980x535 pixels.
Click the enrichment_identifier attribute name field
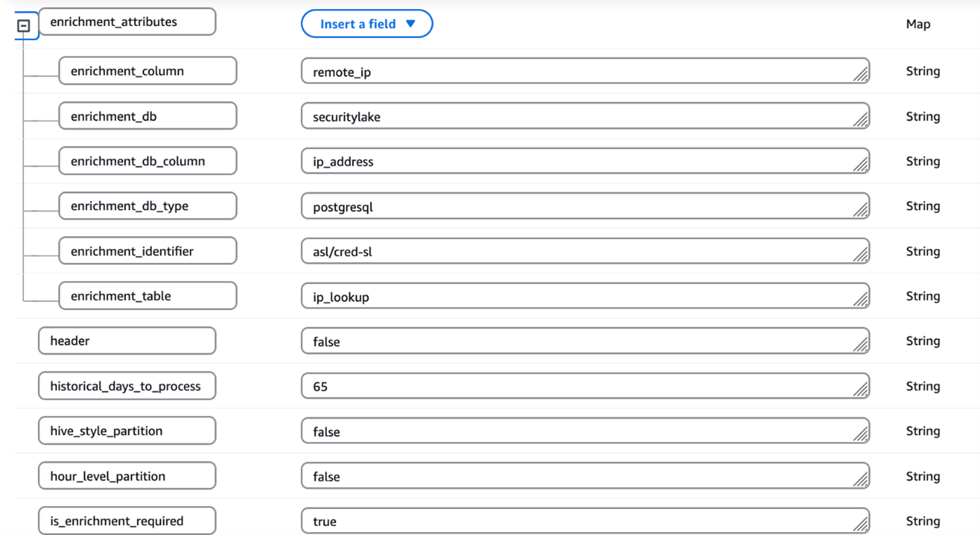pos(147,251)
